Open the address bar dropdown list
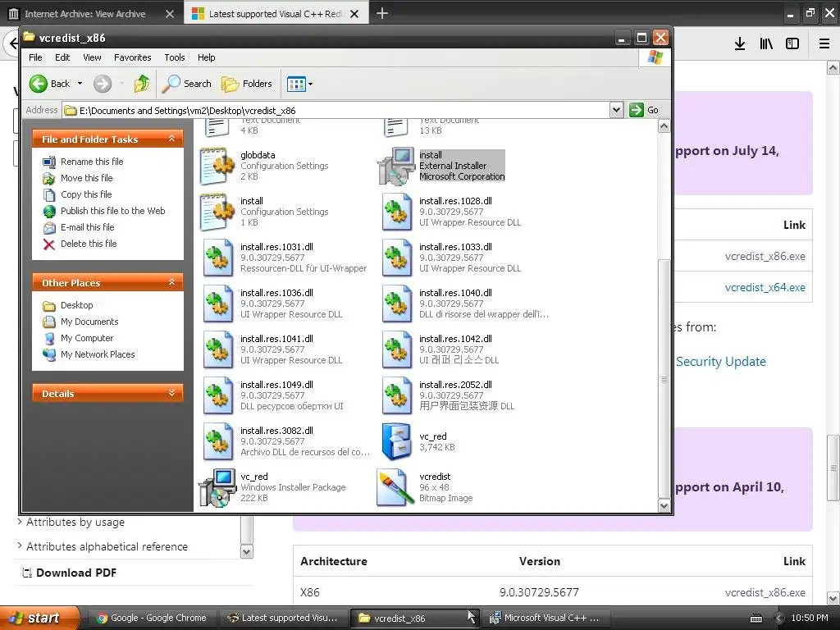Viewport: 840px width, 630px height. coord(616,110)
